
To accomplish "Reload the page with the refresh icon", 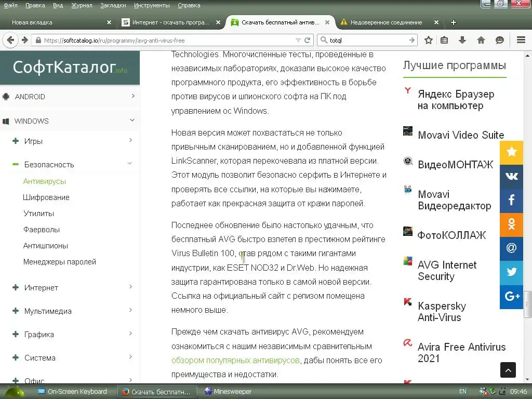I will [x=308, y=40].
